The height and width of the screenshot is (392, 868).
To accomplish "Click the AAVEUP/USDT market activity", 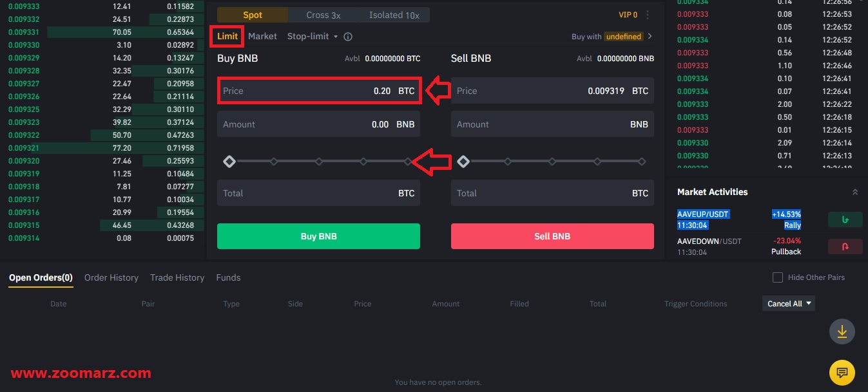I will (703, 214).
